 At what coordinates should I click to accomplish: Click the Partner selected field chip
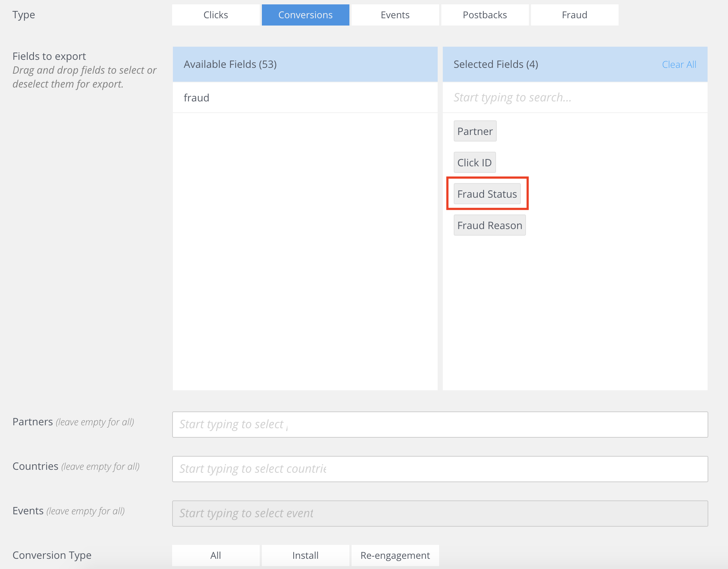[x=475, y=131]
